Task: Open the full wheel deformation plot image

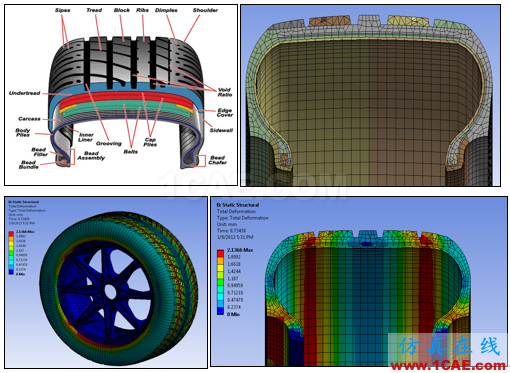Action: point(106,282)
